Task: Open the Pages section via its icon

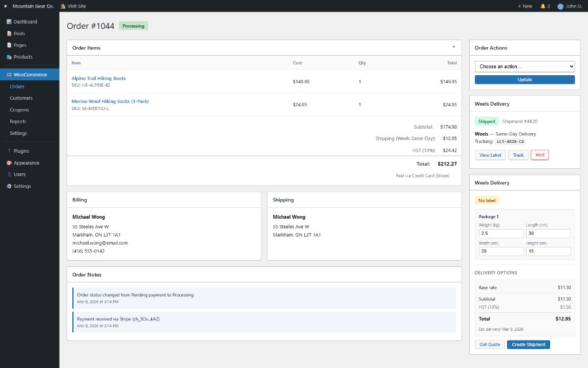Action: pos(9,45)
